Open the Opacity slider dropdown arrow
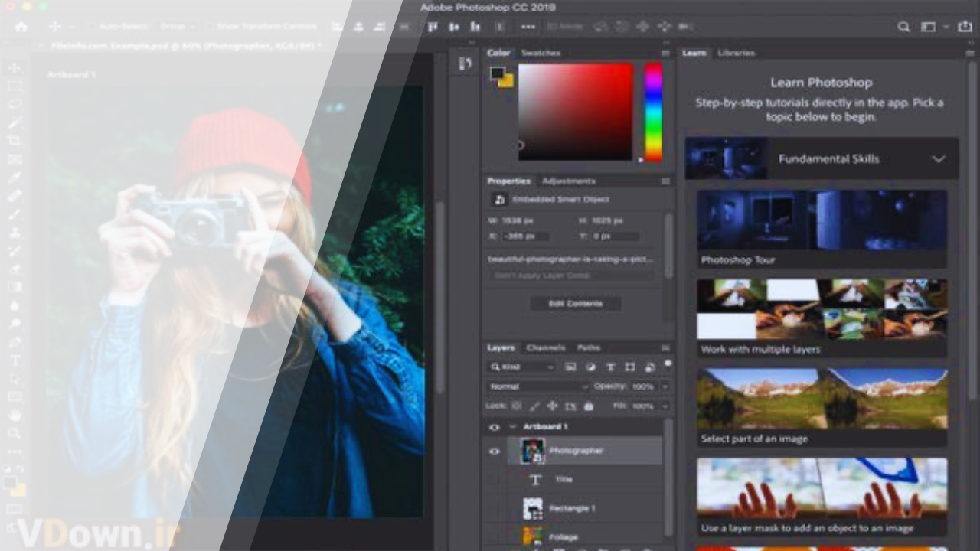980x551 pixels. (x=665, y=386)
